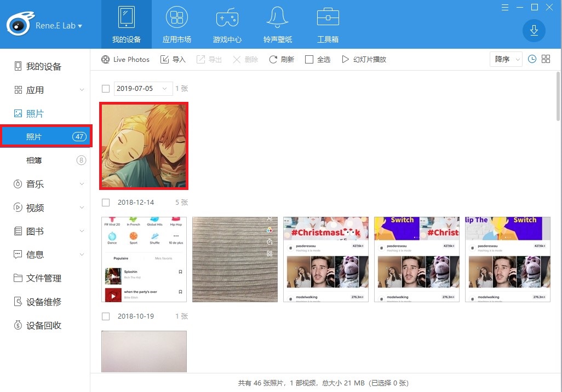The width and height of the screenshot is (562, 392).
Task: Click the app eye logo icon
Action: tap(20, 24)
